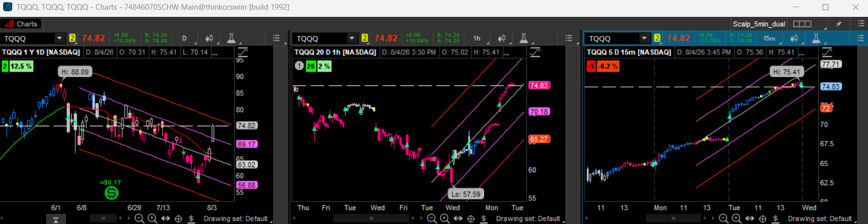Zoom in on the 1h chart
The image size is (868, 224).
[445, 219]
